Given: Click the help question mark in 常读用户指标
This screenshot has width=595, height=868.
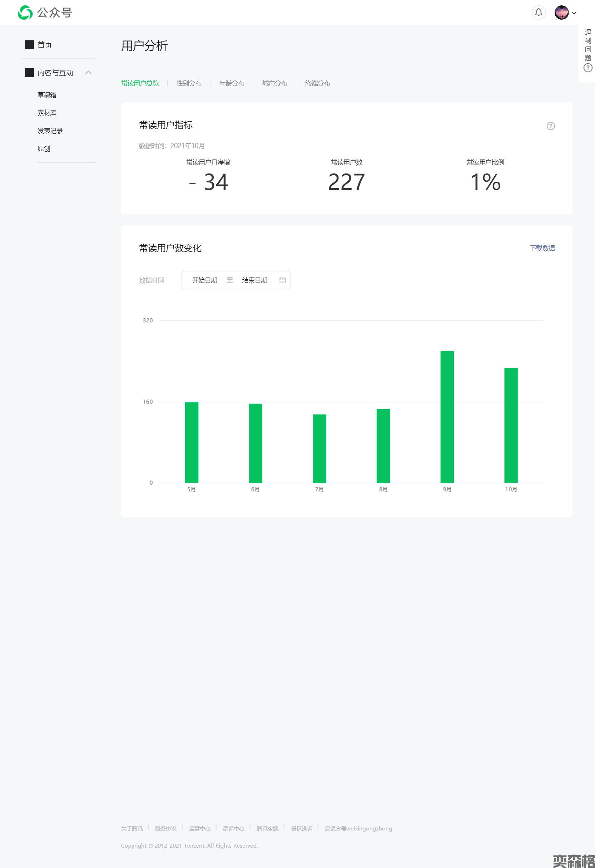Looking at the screenshot, I should pos(550,126).
